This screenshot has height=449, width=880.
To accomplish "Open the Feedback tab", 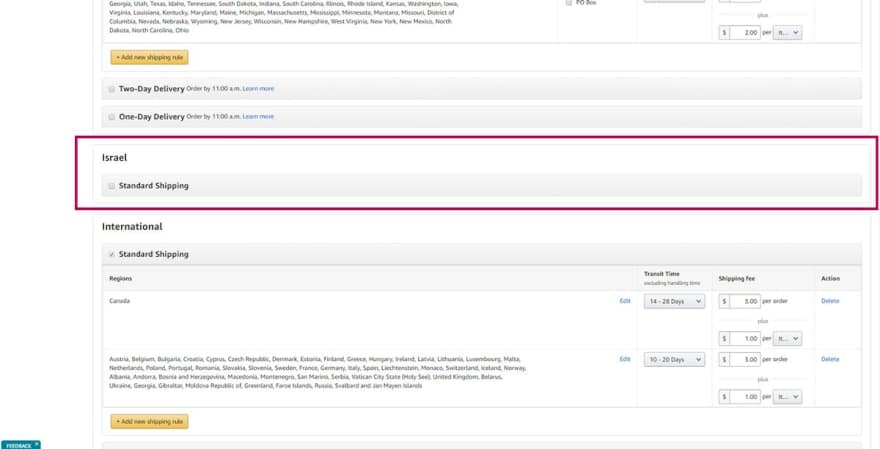I will pyautogui.click(x=18, y=445).
